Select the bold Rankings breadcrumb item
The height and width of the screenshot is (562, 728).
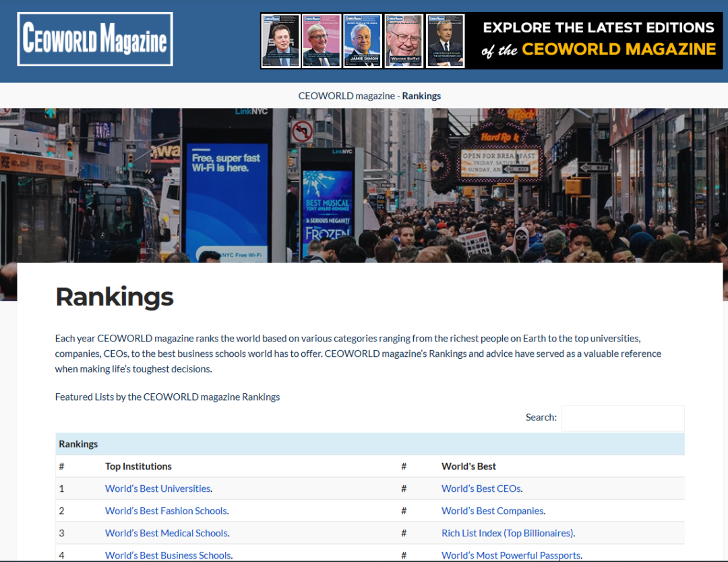click(421, 96)
